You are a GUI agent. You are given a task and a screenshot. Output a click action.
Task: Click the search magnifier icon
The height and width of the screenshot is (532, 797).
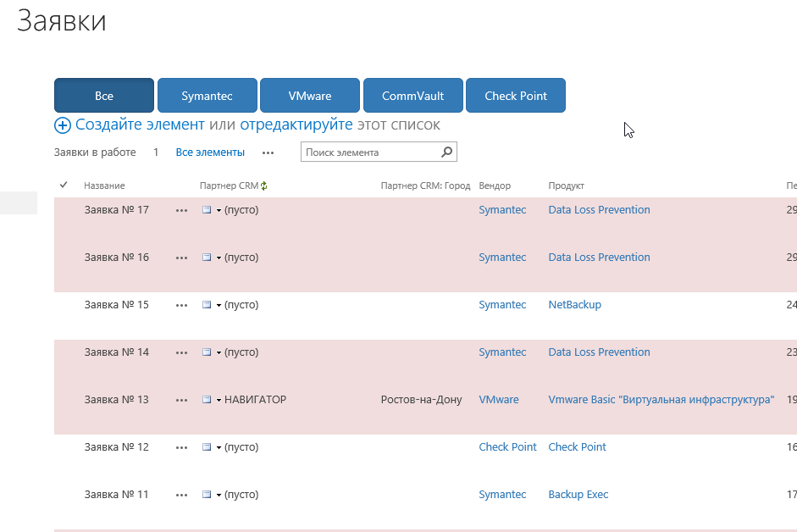447,152
